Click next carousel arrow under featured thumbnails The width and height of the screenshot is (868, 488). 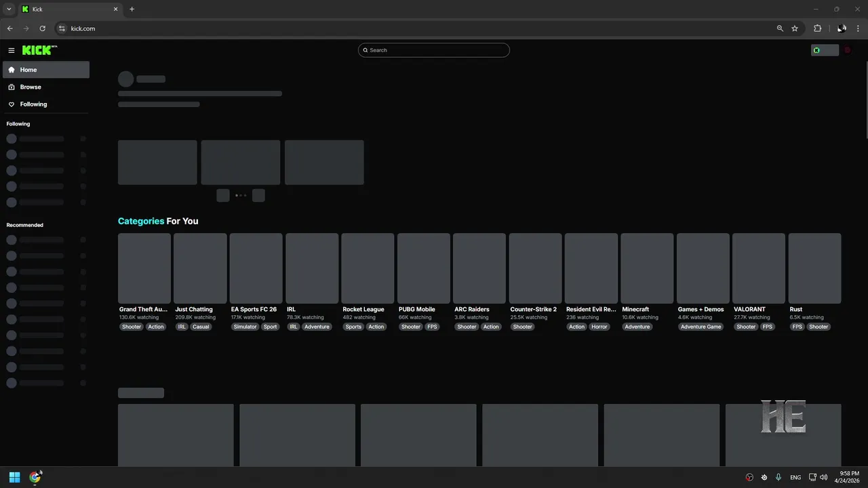click(258, 195)
